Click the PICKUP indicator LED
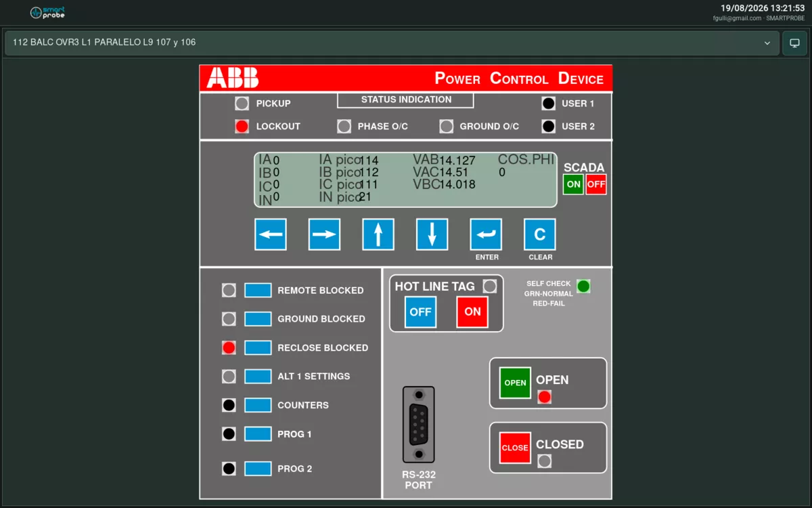The width and height of the screenshot is (812, 508). click(242, 104)
